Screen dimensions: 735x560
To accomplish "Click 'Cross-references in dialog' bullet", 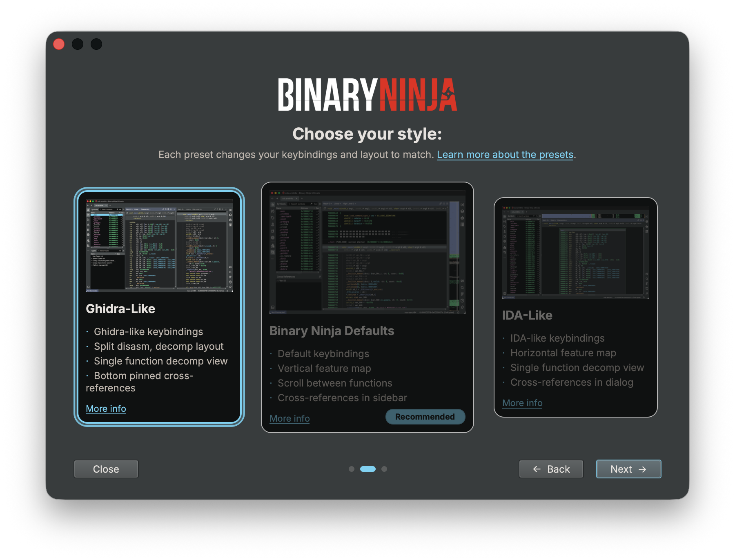I will (x=572, y=382).
